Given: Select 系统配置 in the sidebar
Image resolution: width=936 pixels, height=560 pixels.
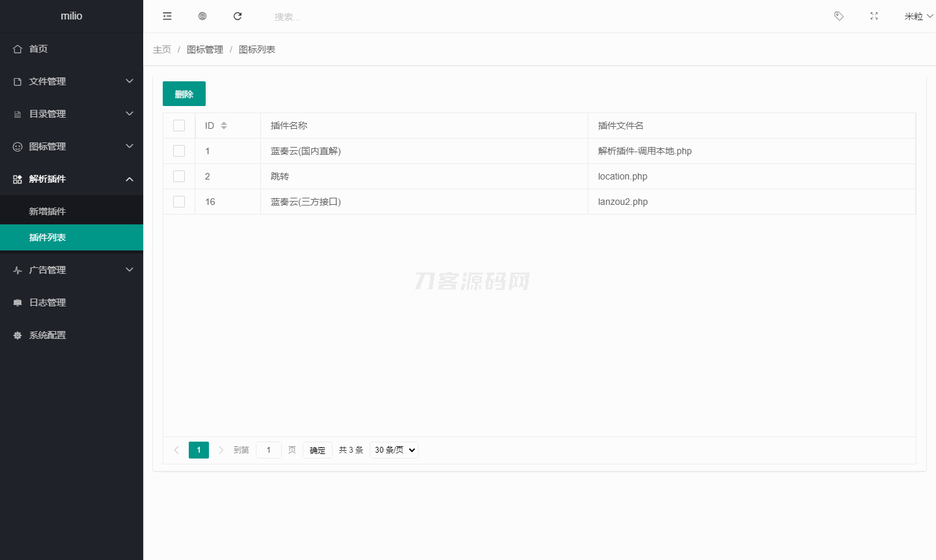Looking at the screenshot, I should coord(48,335).
